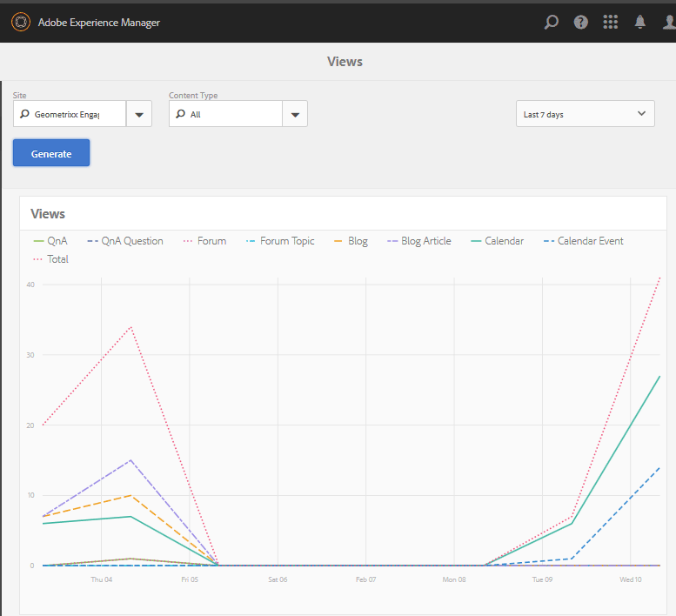
Task: Click the magnifier in the Content Type field
Action: click(x=181, y=114)
